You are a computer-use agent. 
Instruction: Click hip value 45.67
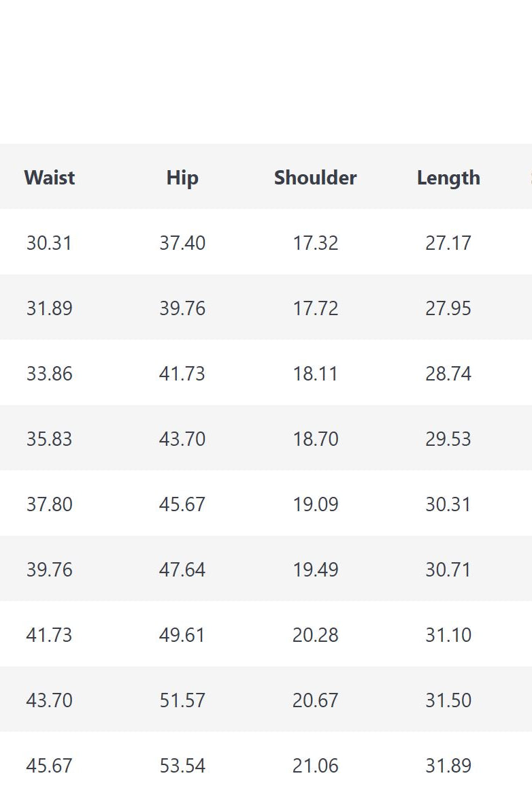(x=182, y=504)
